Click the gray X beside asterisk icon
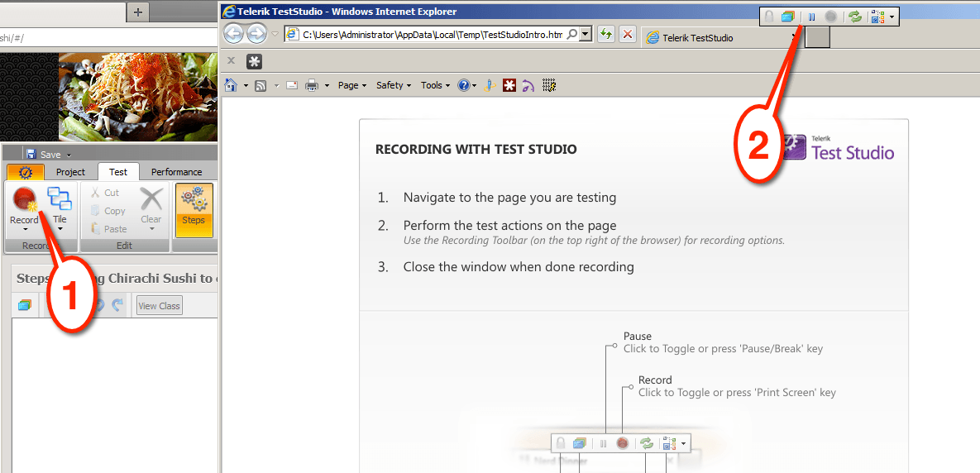Viewport: 980px width, 473px height. (x=231, y=60)
